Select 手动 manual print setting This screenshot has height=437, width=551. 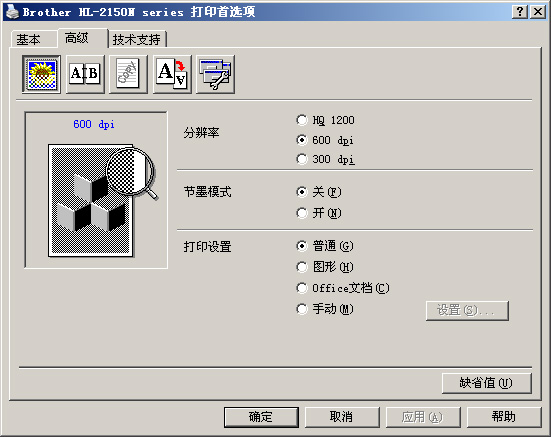325,309
